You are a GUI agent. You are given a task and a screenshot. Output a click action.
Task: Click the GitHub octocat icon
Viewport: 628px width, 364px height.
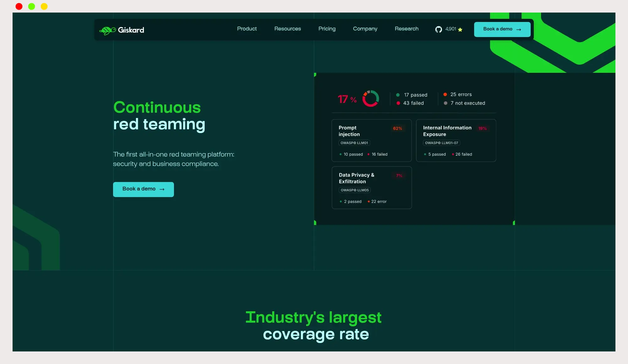click(438, 29)
